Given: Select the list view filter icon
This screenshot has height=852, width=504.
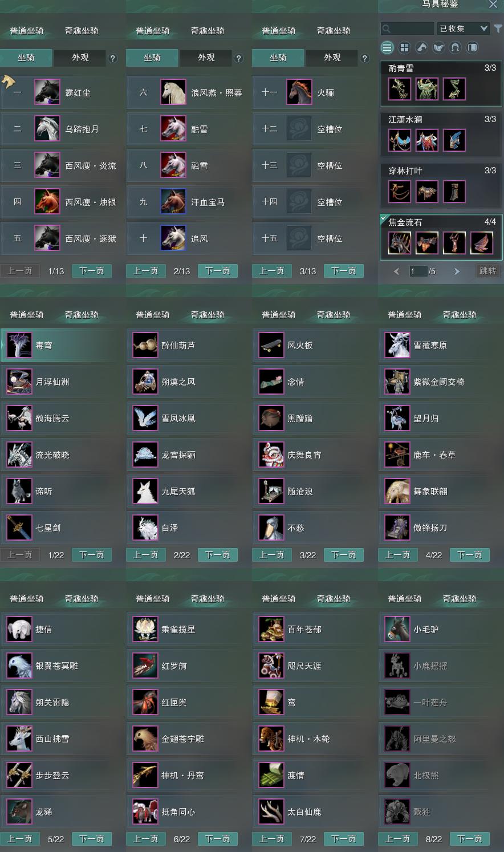Looking at the screenshot, I should [x=387, y=47].
